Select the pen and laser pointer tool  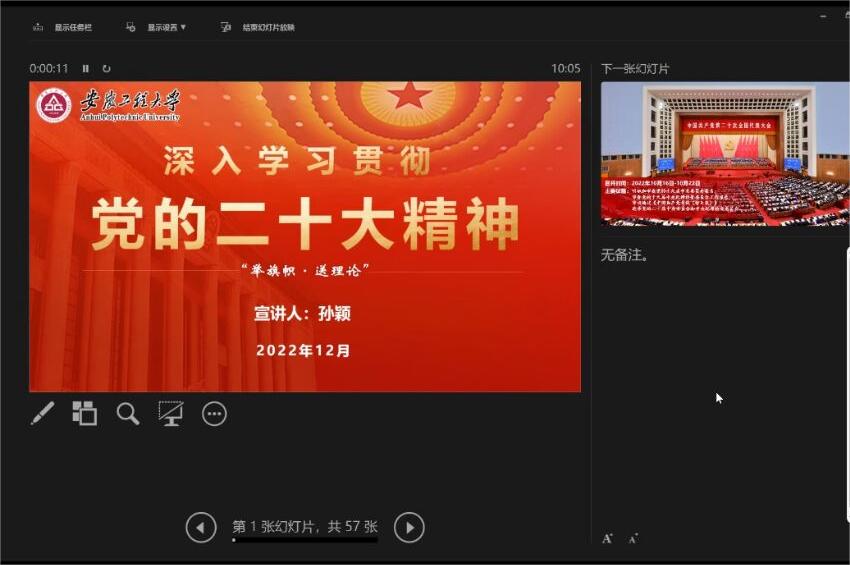coord(42,413)
